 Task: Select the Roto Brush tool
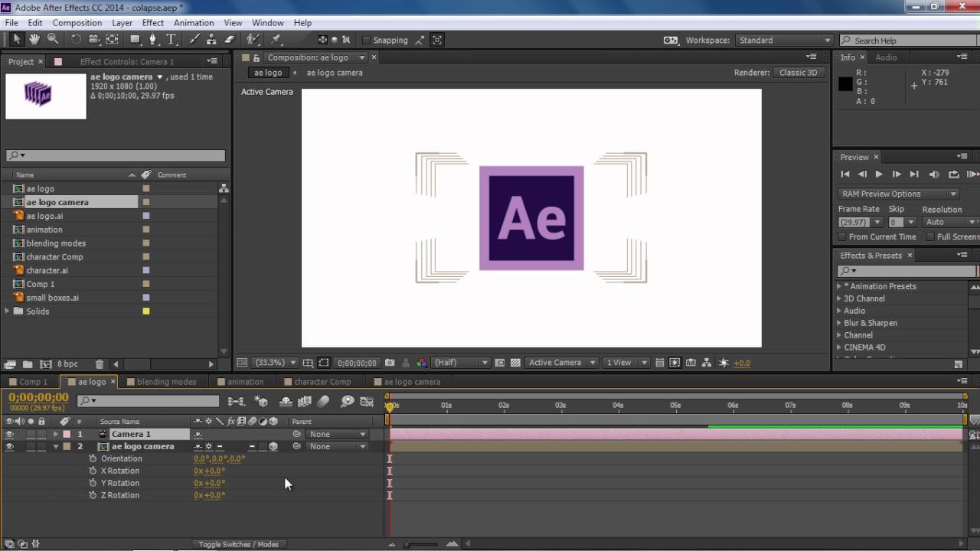pos(253,40)
